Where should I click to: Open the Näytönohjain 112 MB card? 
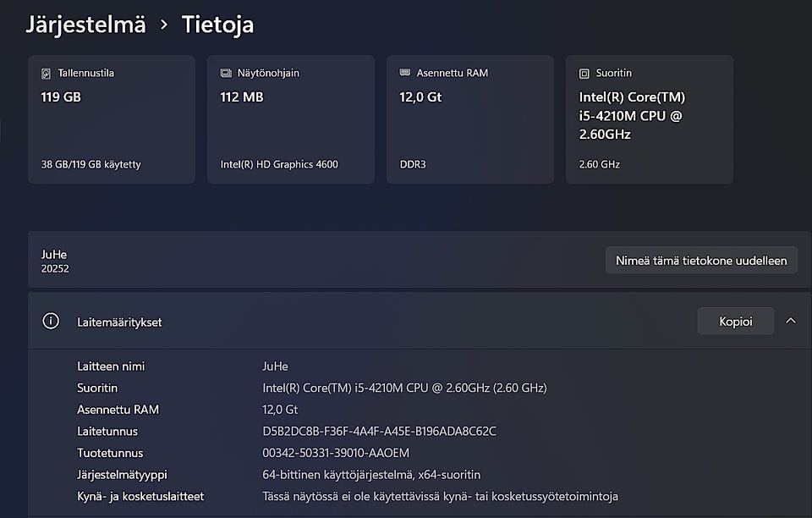pos(291,119)
